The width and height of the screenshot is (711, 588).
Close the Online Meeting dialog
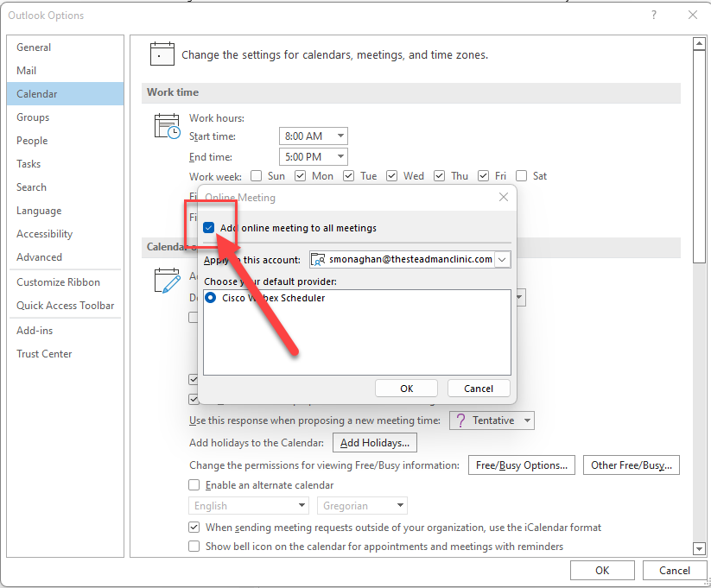[504, 197]
